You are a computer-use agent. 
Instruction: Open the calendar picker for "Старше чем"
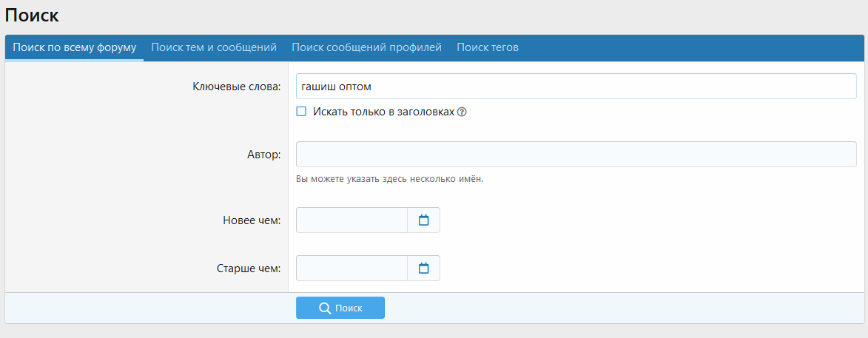[x=424, y=268]
